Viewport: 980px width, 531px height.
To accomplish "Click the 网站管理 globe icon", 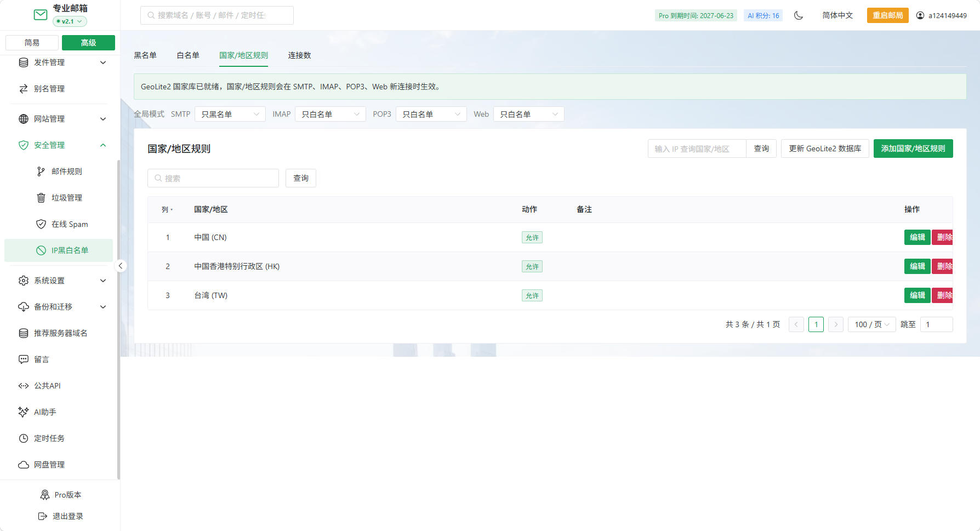I will [24, 119].
